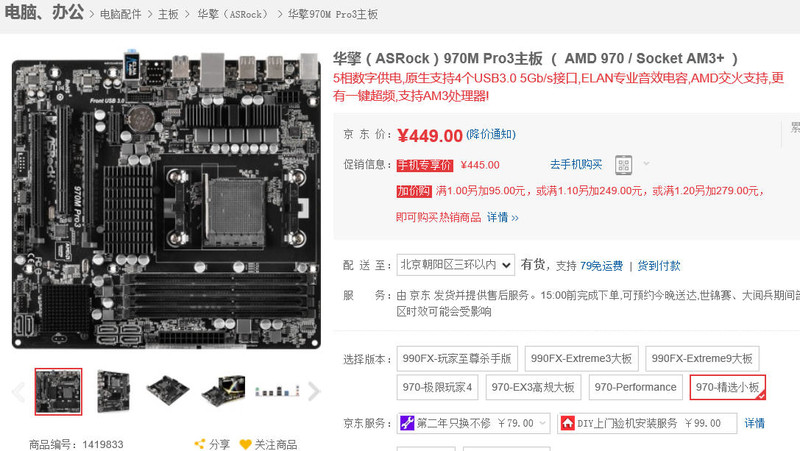Click the share icon next to 分享
The height and width of the screenshot is (451, 800).
click(x=200, y=444)
